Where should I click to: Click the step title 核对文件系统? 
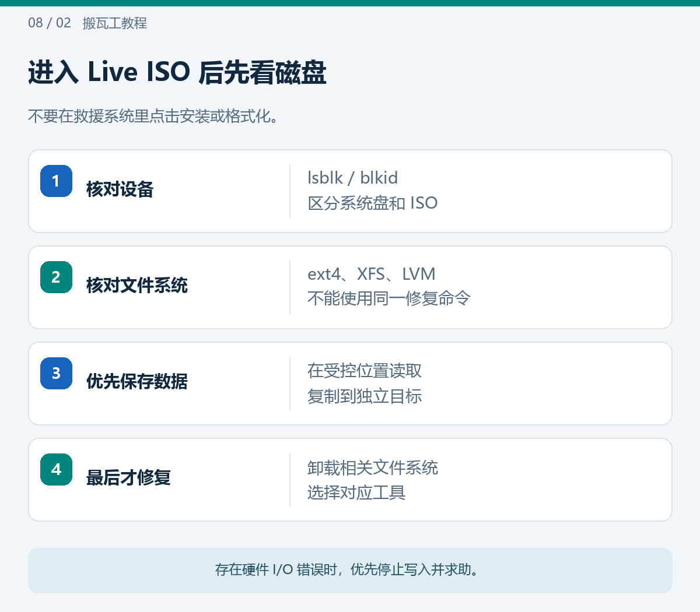[x=137, y=286]
